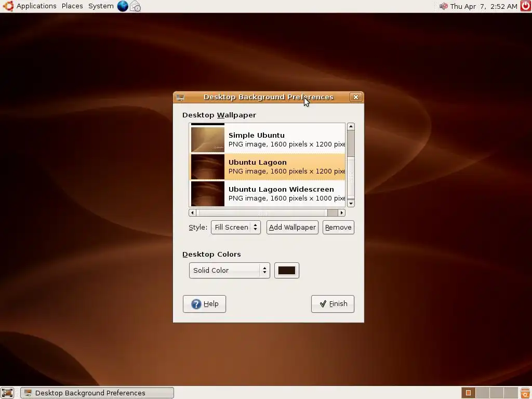
Task: Open the System menu
Action: coord(101,6)
